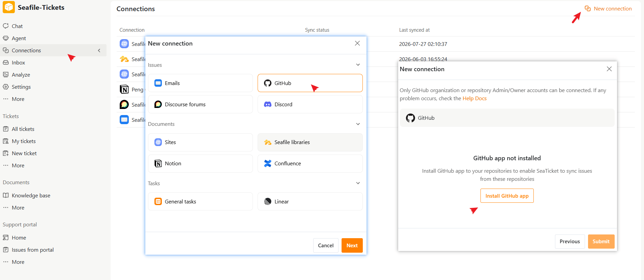Close the GitHub New connection dialog
Screen dimensions: 644x280
(609, 69)
